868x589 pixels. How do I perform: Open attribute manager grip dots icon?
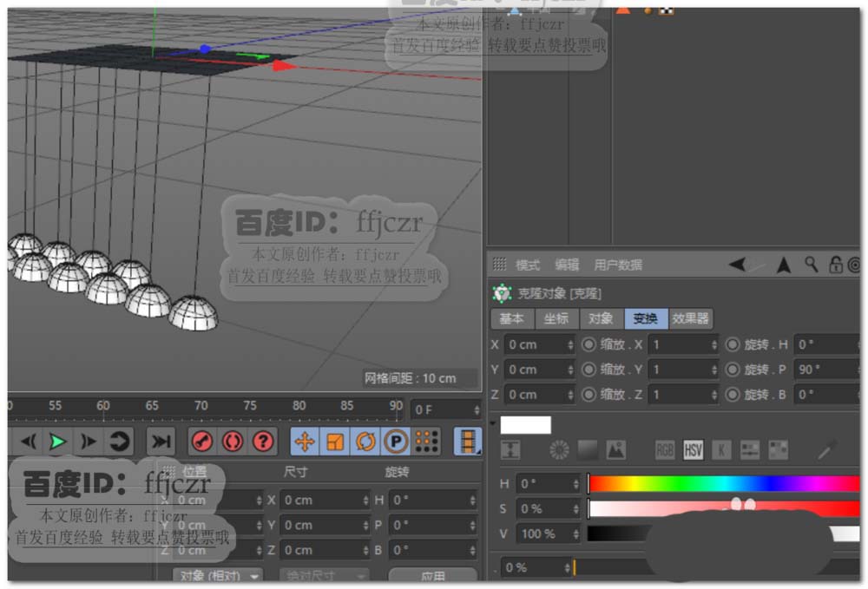499,265
